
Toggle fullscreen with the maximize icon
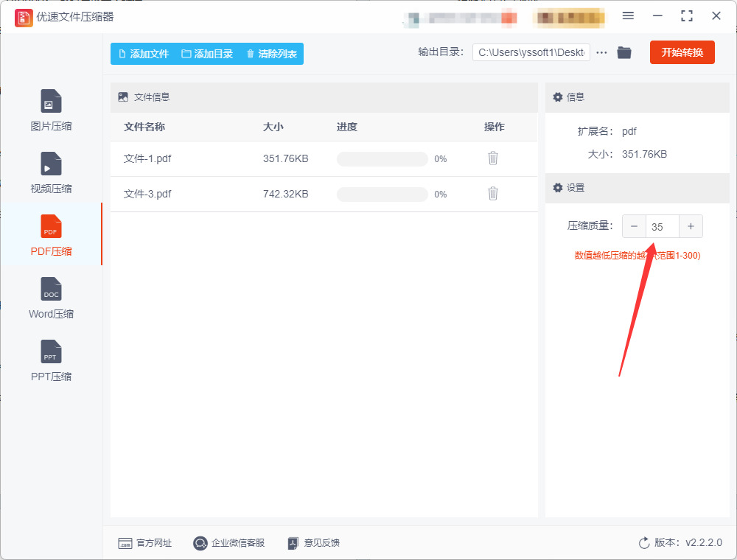click(687, 16)
